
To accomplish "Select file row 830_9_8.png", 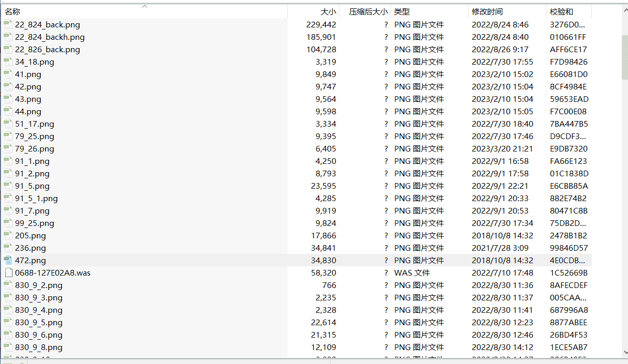I will [39, 347].
